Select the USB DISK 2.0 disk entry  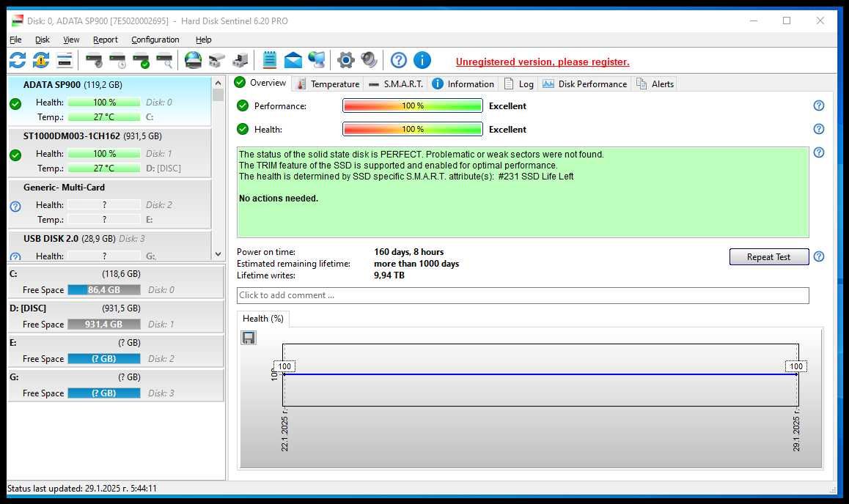point(109,247)
